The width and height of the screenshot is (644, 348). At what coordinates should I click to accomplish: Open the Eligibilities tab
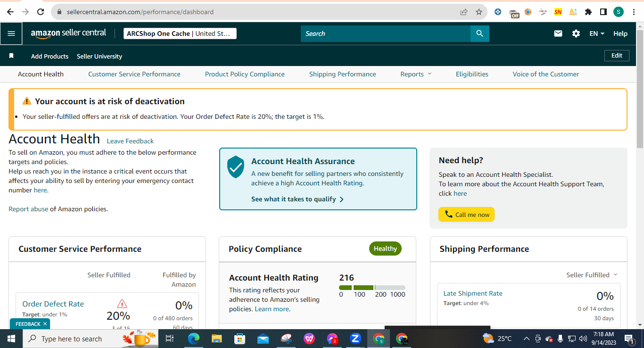coord(472,74)
